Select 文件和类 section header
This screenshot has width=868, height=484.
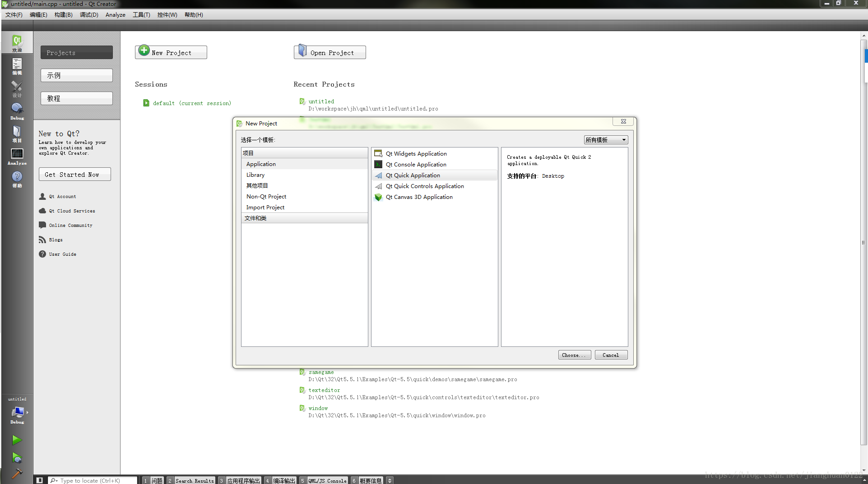pyautogui.click(x=305, y=218)
